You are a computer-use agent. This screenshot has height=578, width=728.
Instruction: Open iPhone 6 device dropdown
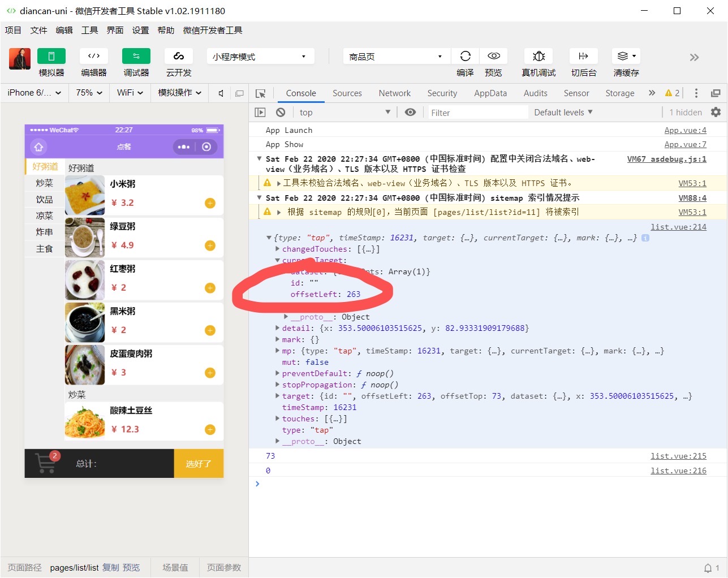[34, 93]
